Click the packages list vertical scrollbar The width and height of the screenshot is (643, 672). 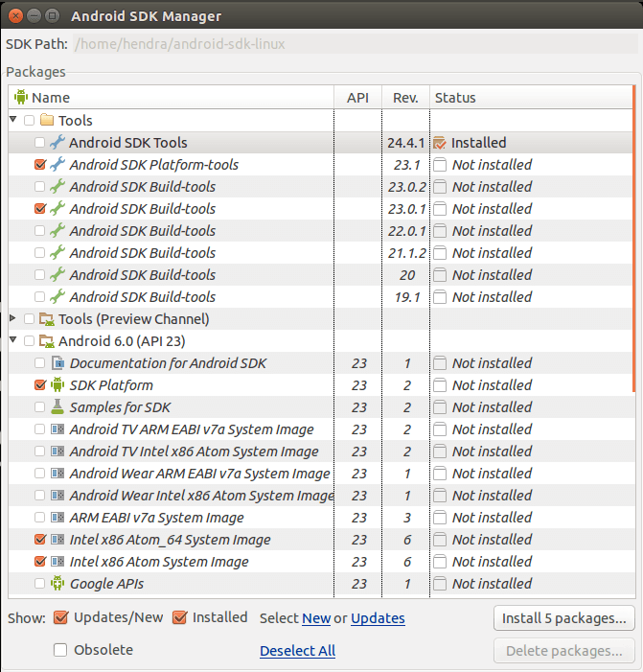pos(634,239)
